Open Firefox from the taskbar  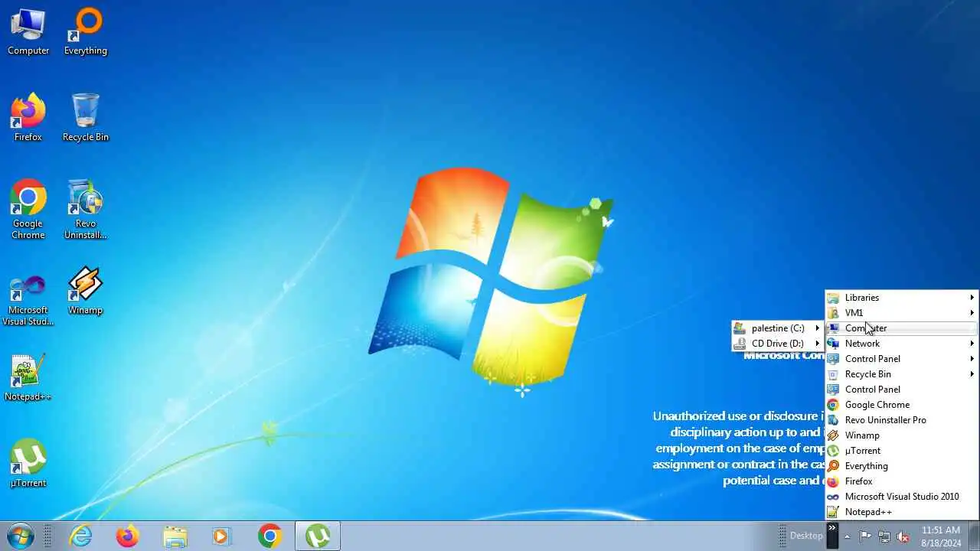(x=128, y=536)
